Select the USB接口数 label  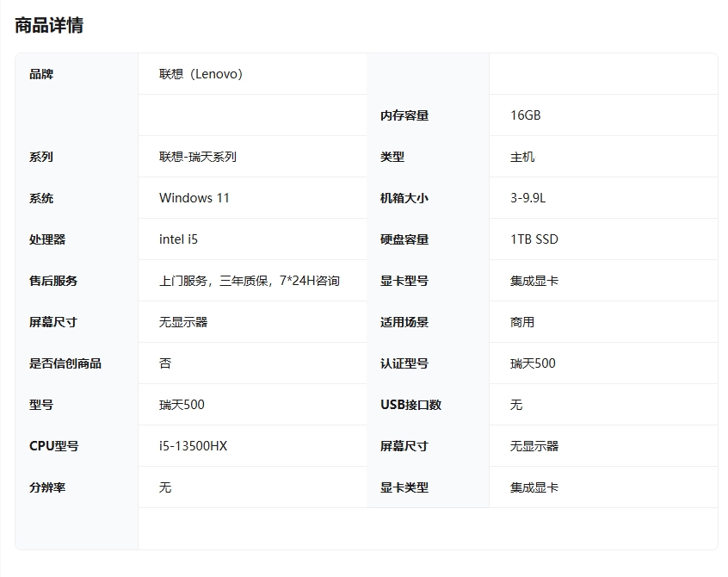410,405
